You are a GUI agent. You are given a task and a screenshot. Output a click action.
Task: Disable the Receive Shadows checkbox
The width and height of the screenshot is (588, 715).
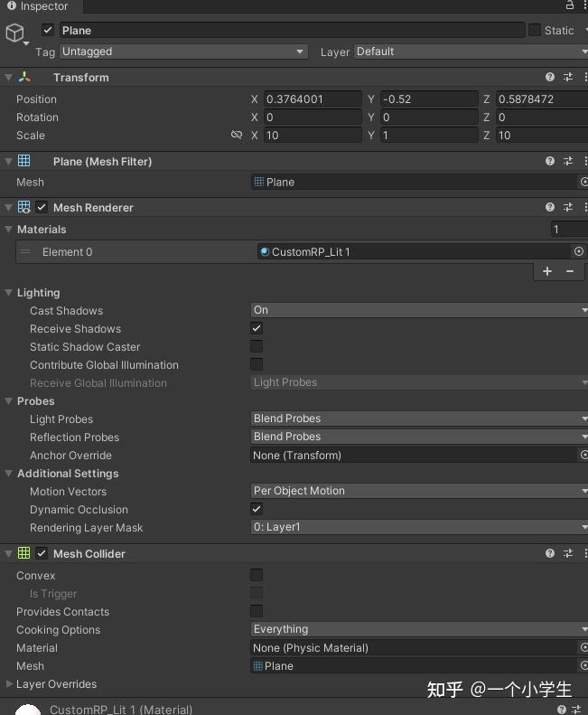click(257, 328)
